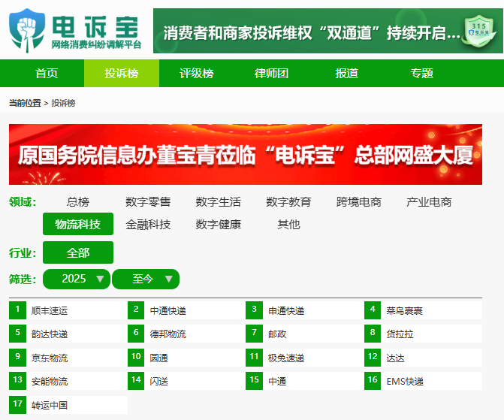Image resolution: width=504 pixels, height=420 pixels.
Task: Open 闪送 in the ranking list
Action: point(158,382)
